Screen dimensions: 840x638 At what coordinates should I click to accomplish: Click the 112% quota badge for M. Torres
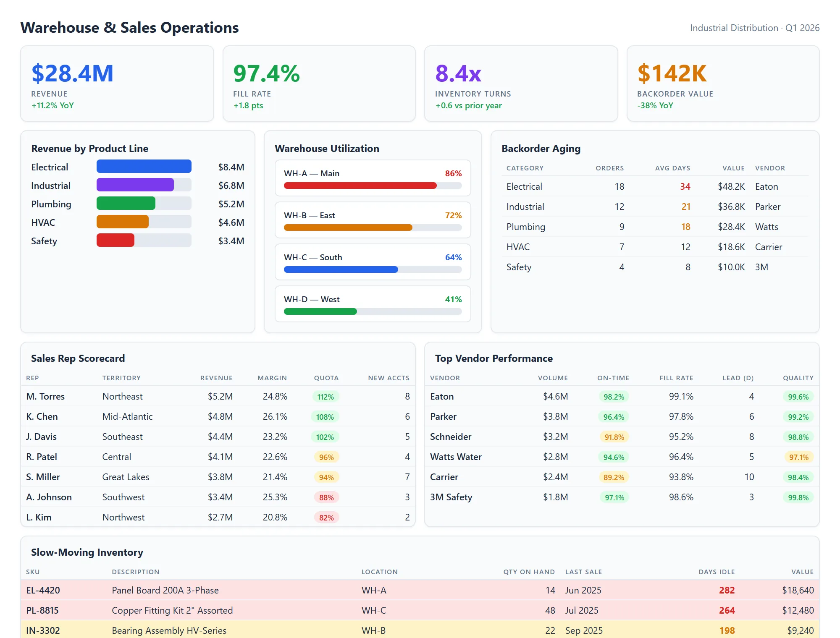click(325, 396)
